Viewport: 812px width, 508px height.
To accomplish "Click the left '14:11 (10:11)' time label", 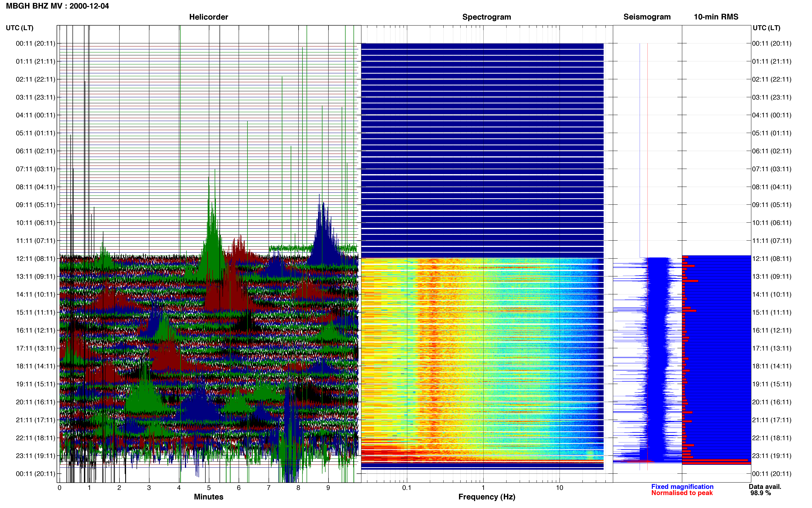I will click(x=36, y=295).
